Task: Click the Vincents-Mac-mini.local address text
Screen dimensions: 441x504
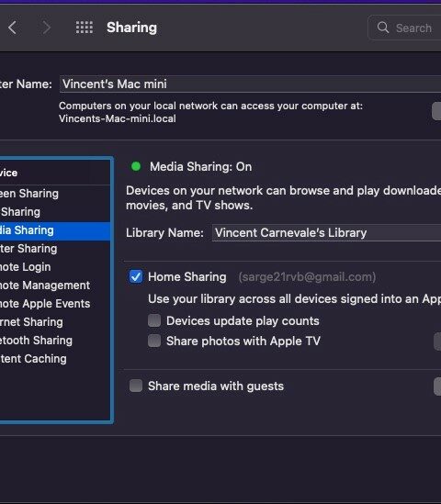Action: pos(118,118)
